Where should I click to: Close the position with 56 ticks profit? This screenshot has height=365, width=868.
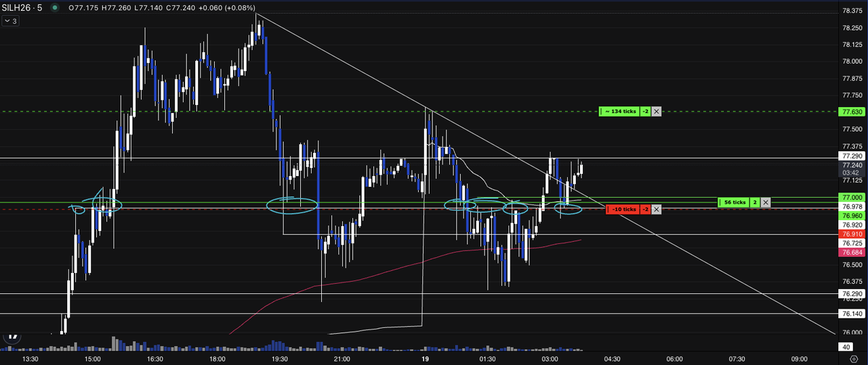[765, 202]
